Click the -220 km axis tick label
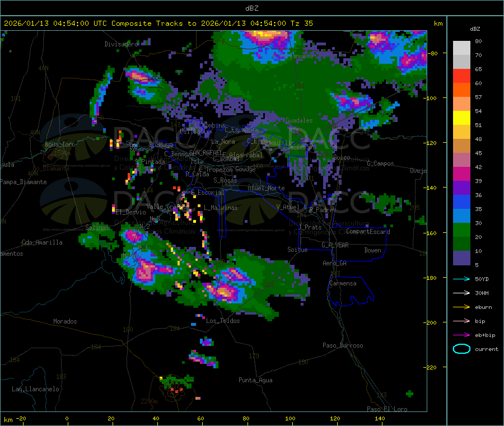This screenshot has width=504, height=426. click(431, 368)
